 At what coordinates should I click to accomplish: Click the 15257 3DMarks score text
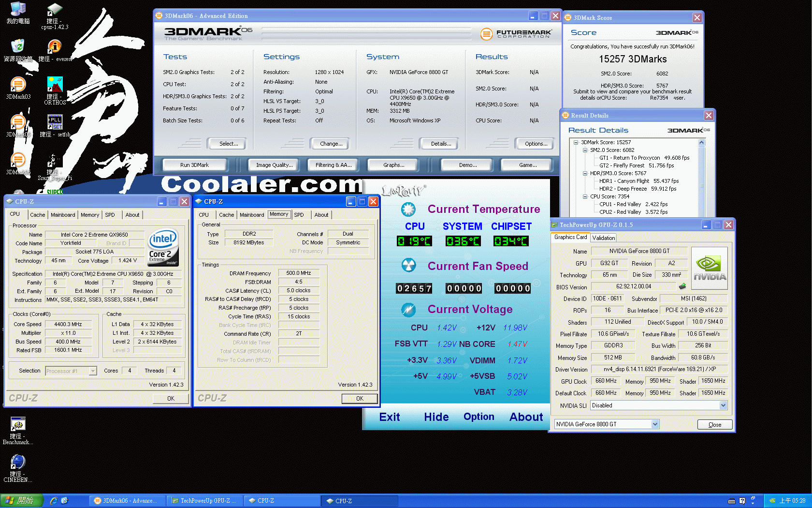click(x=633, y=59)
